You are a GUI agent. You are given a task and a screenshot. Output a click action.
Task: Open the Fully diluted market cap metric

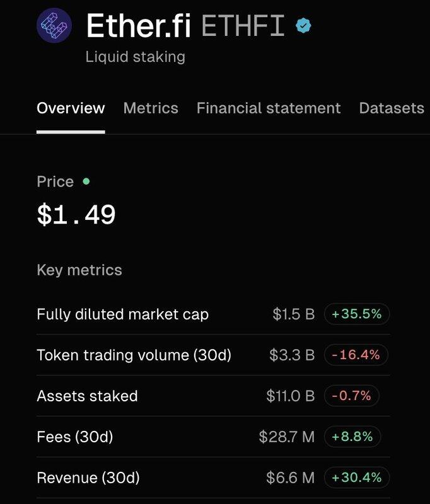click(213, 314)
